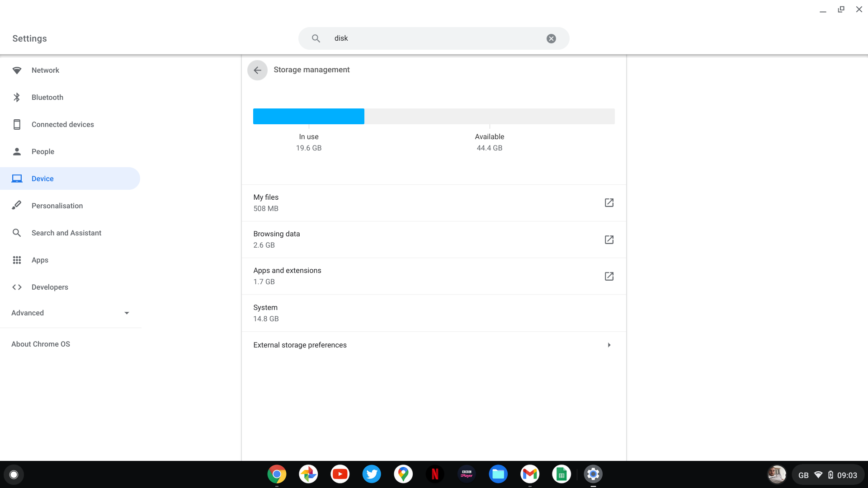
Task: Launch Google Maps from the shelf
Action: point(403,474)
